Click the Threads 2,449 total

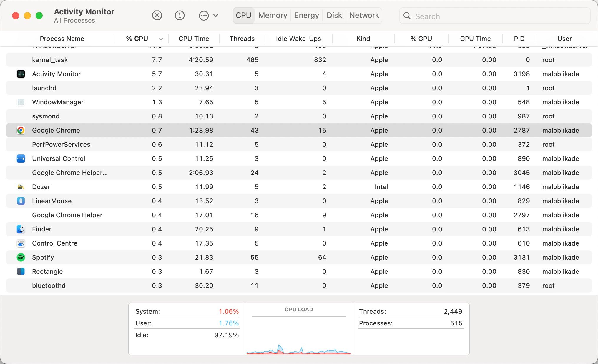pyautogui.click(x=453, y=311)
